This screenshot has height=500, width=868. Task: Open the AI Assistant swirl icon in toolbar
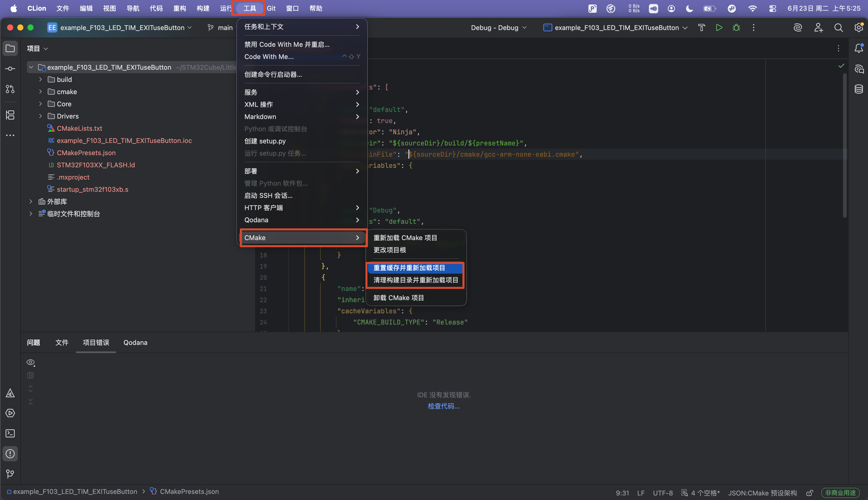pyautogui.click(x=798, y=27)
